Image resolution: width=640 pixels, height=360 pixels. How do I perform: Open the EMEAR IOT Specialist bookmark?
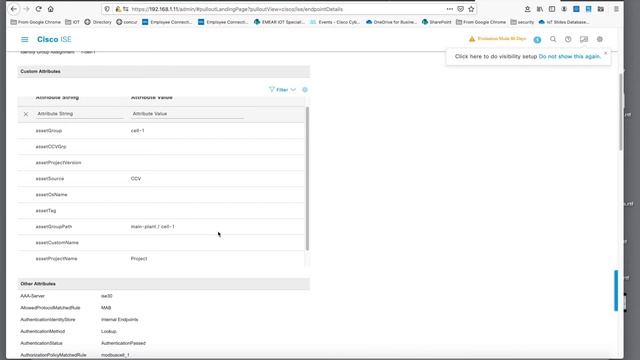(280, 22)
